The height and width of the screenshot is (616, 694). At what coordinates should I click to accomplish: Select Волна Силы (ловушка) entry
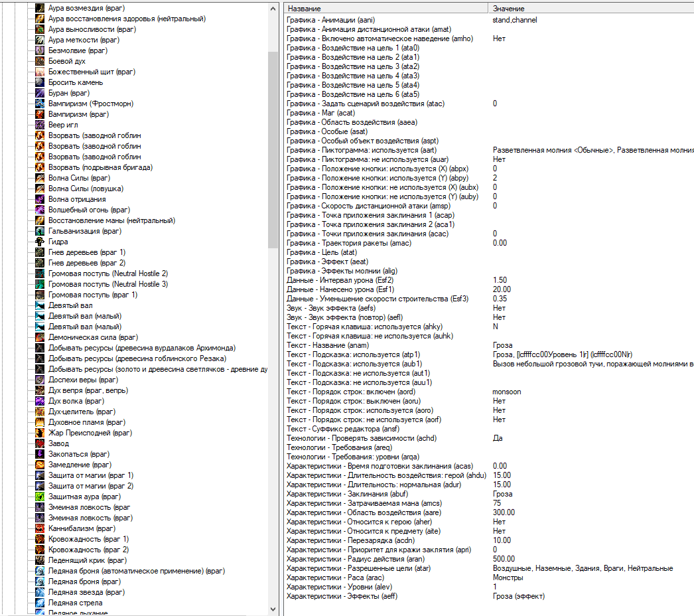tap(86, 189)
